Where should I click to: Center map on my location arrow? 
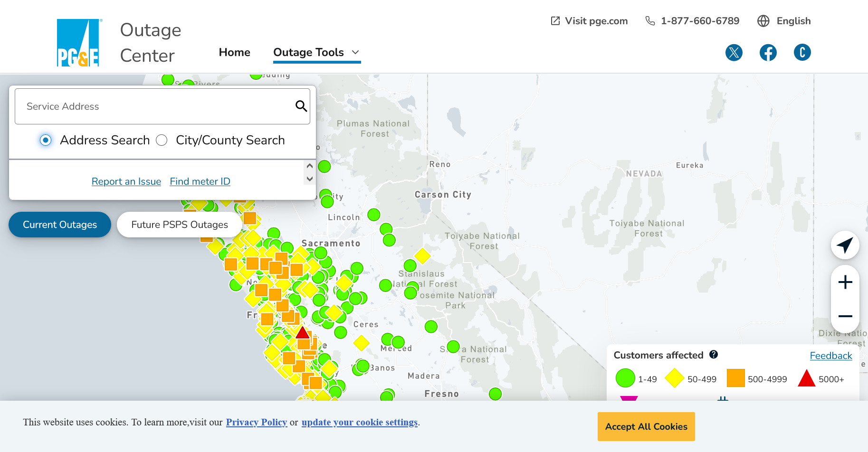(x=845, y=245)
